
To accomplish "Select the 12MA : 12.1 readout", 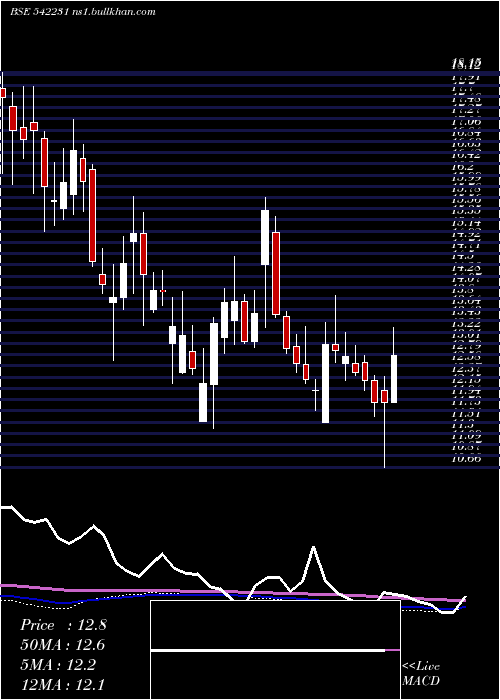I will pyautogui.click(x=62, y=684).
